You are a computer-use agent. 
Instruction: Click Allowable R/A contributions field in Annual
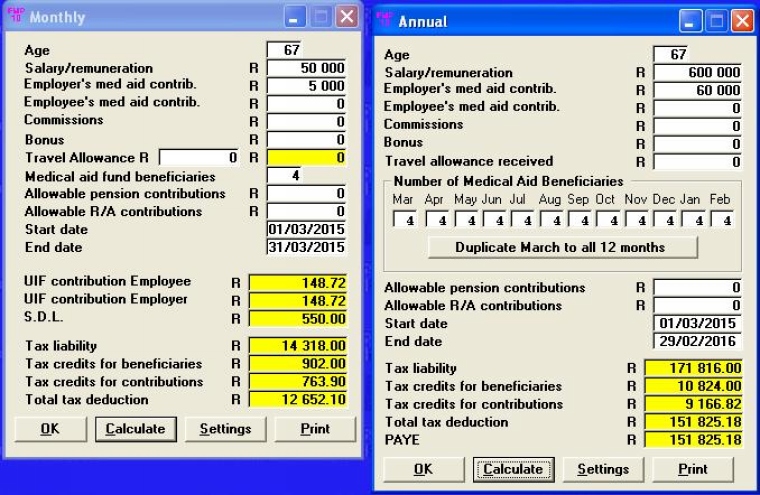coord(697,305)
